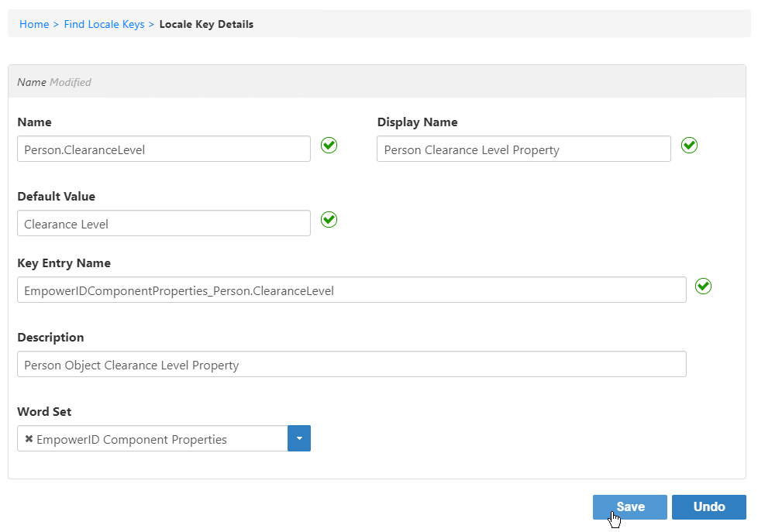Screen dimensions: 758x532
Task: Navigate to Home via the breadcrumb
Action: (34, 24)
